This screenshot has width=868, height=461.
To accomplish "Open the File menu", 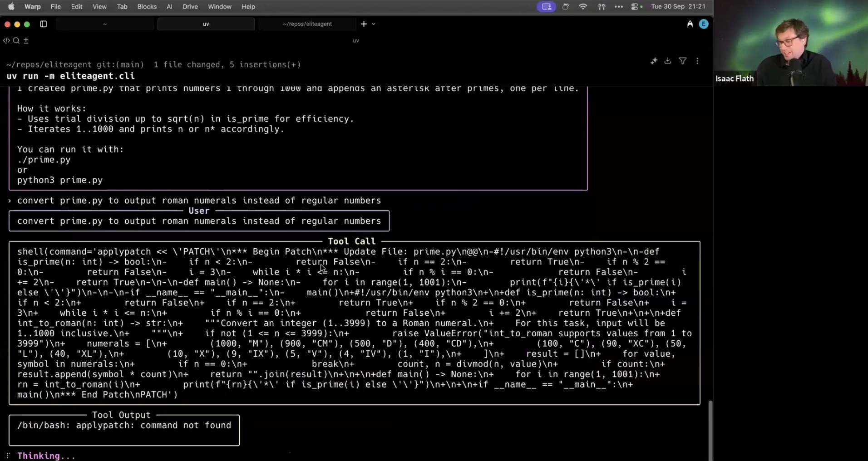I will [56, 6].
